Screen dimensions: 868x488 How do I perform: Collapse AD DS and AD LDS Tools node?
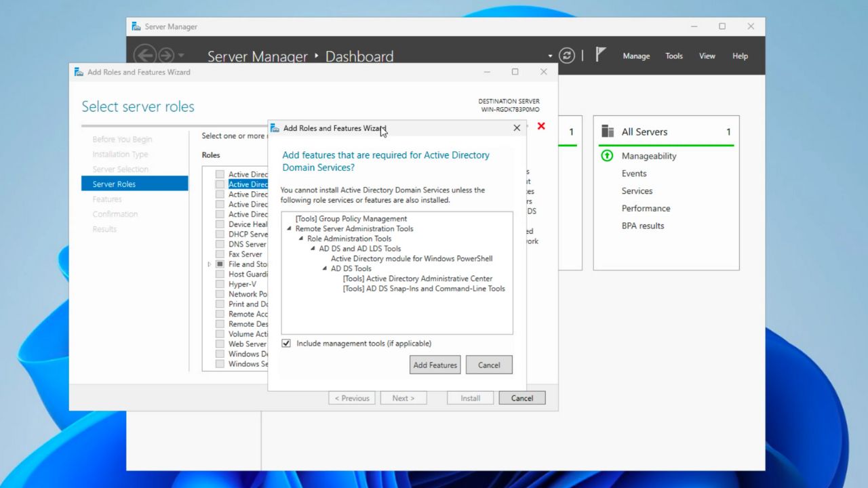coord(313,249)
